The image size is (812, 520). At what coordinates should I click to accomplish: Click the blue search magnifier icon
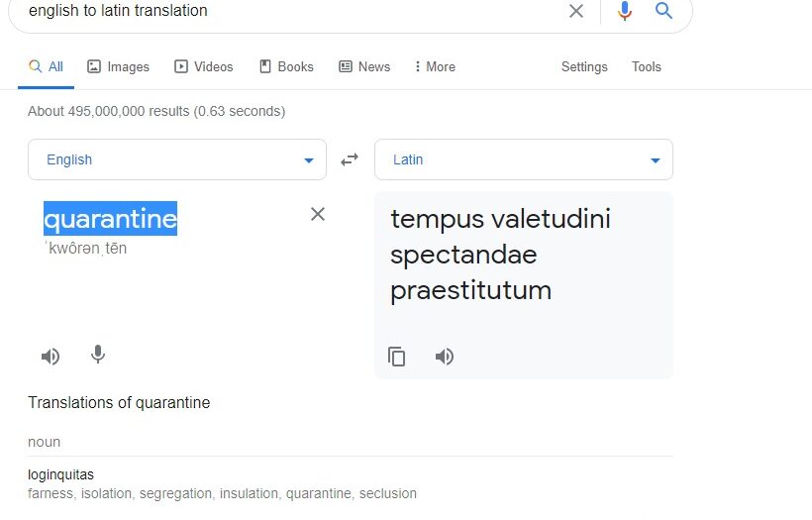click(x=663, y=11)
